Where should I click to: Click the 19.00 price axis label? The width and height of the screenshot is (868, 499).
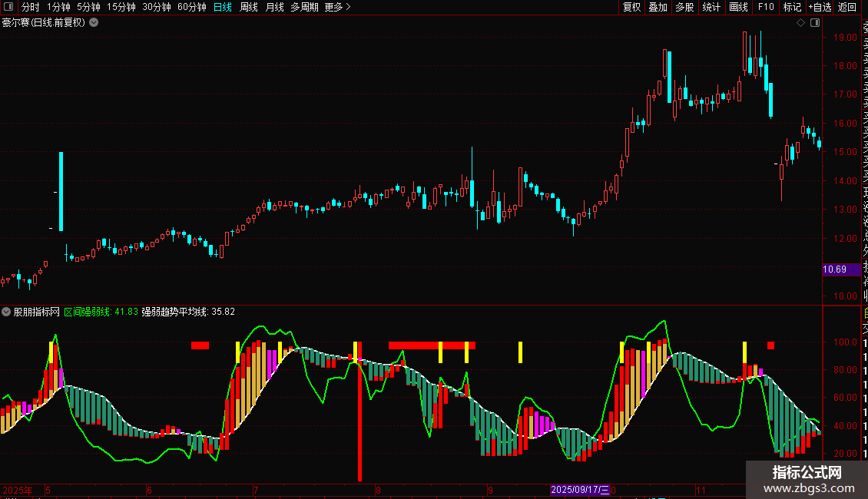(845, 38)
